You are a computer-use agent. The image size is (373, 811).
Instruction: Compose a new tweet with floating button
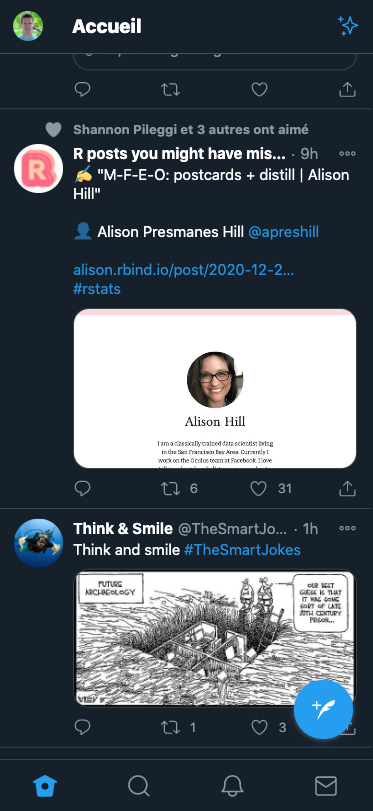324,710
